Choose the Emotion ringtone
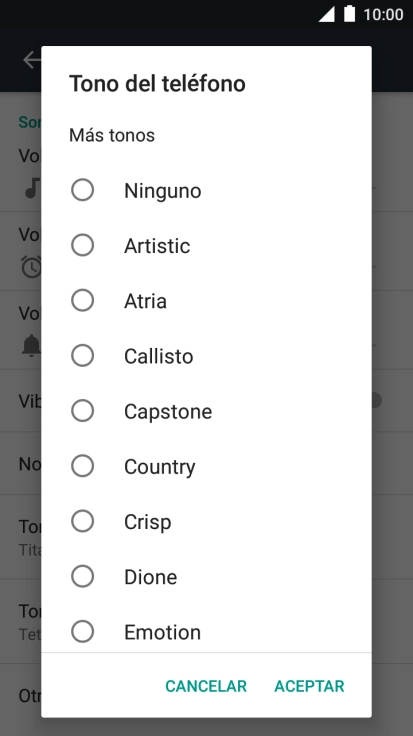 206,632
